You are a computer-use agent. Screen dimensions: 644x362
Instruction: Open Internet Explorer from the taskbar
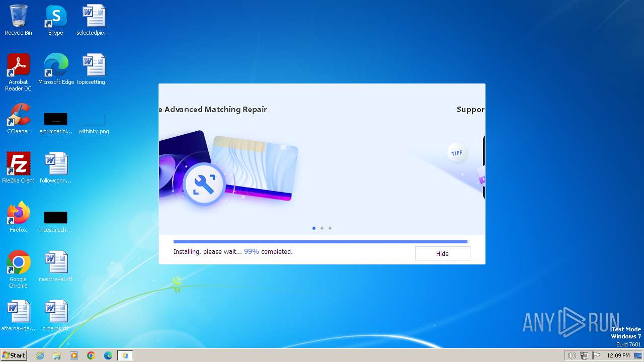tap(40, 355)
